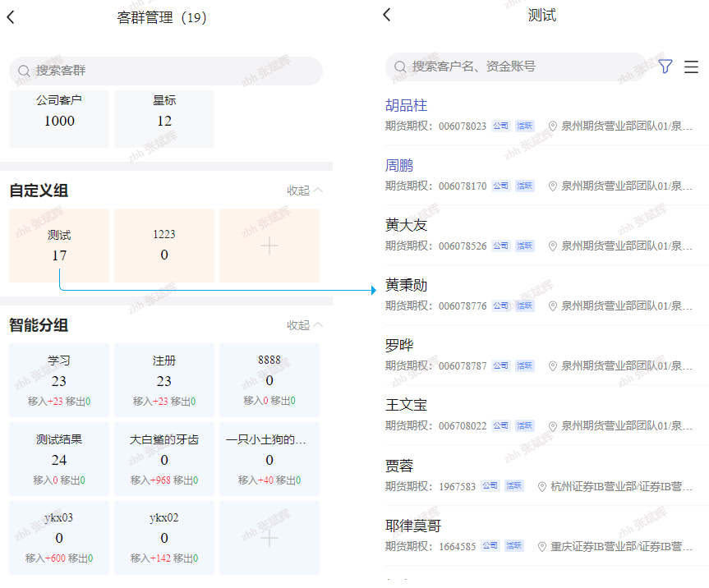Collapse the 自定义组 section with 收起
Screen dimensions: 709x588
[x=304, y=191]
